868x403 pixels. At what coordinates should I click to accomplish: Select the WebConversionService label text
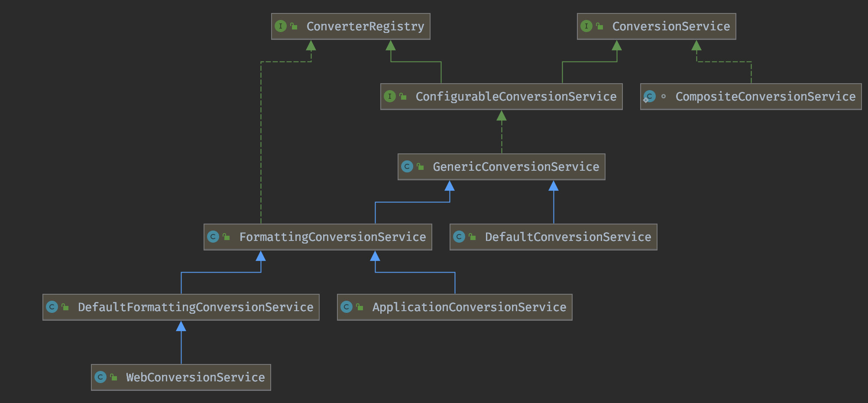tap(196, 377)
